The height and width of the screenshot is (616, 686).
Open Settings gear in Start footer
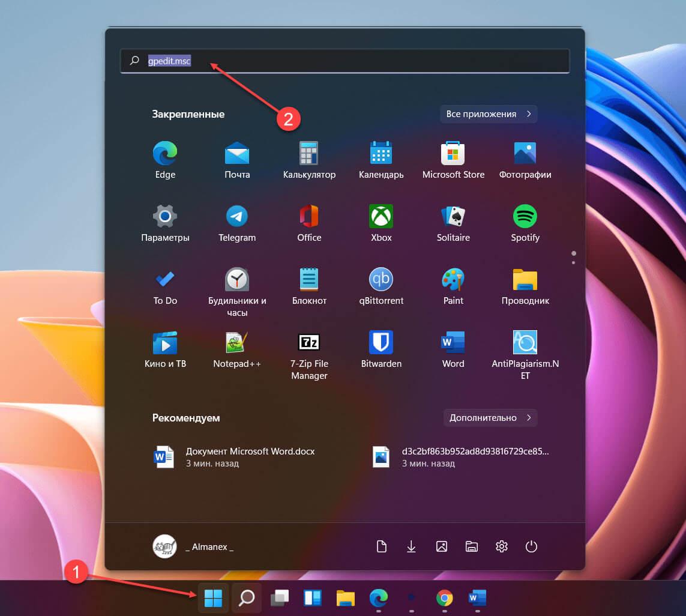coord(501,546)
